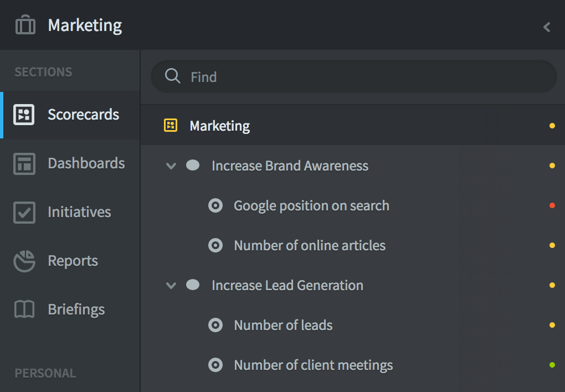Collapse the sidebar panel with the arrow
The width and height of the screenshot is (565, 392).
pos(547,27)
